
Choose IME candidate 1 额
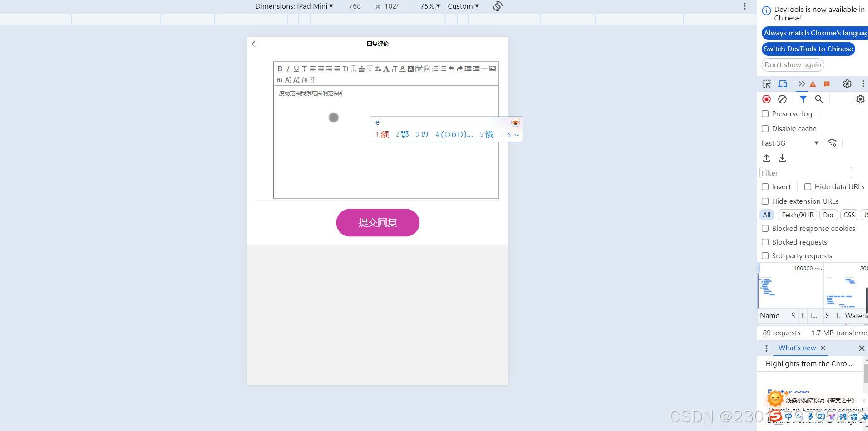(x=382, y=135)
